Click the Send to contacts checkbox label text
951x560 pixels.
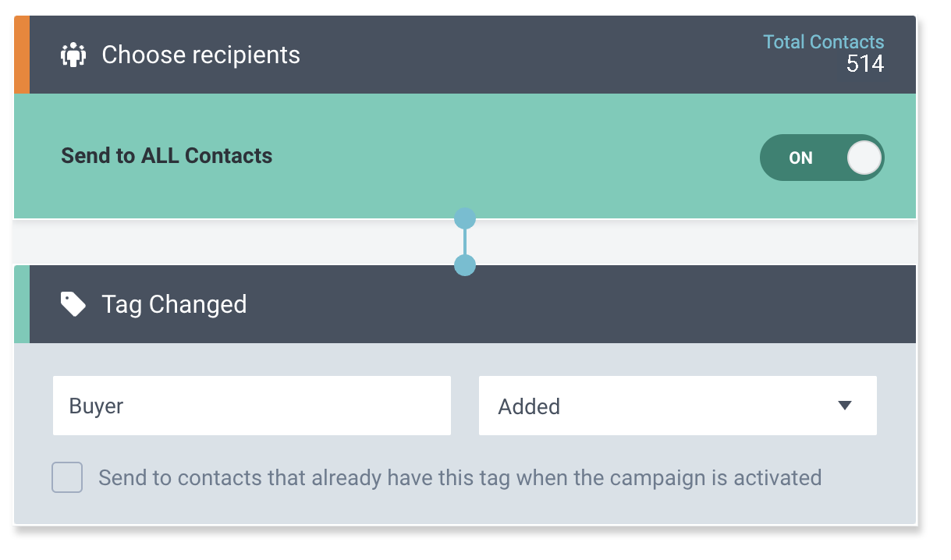[460, 477]
